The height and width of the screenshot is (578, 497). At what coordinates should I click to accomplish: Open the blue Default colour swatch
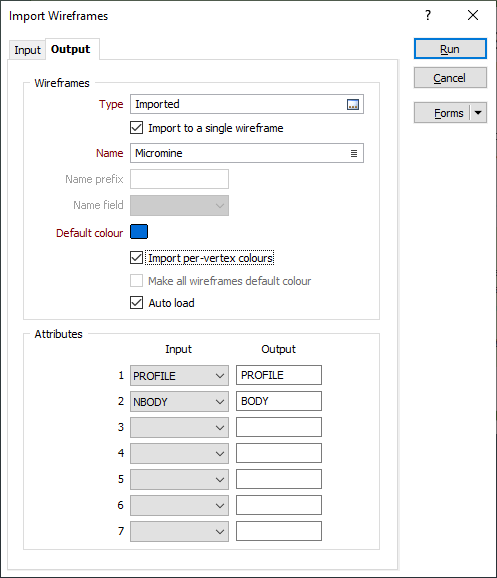[139, 232]
